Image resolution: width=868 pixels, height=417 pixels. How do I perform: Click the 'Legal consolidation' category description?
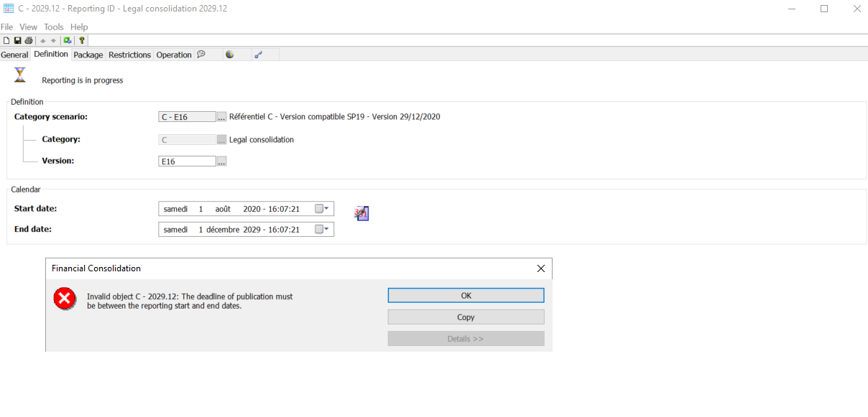262,140
